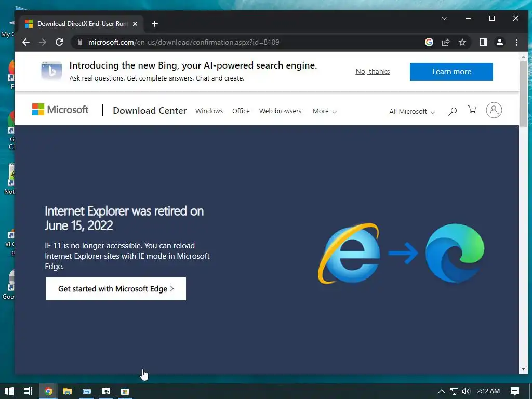Go back using the browser back arrow
The height and width of the screenshot is (399, 532).
pyautogui.click(x=26, y=42)
